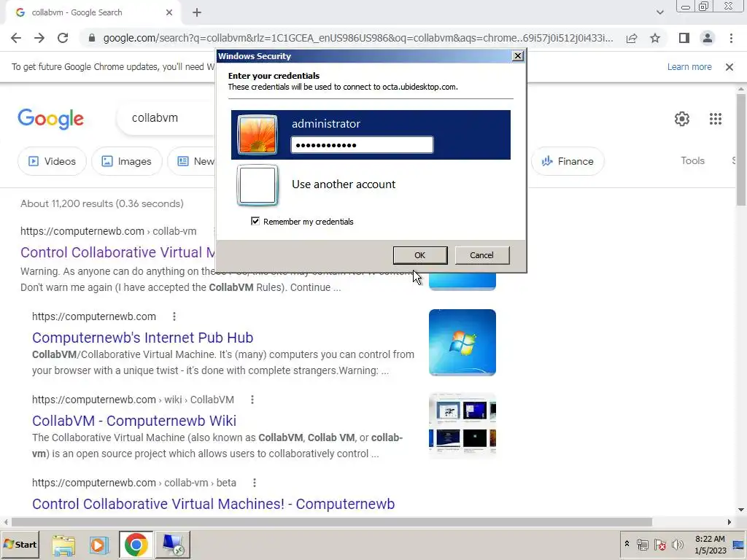Open the Windows 7 logo result thumbnail
Viewport: 747px width, 560px height.
(x=462, y=343)
